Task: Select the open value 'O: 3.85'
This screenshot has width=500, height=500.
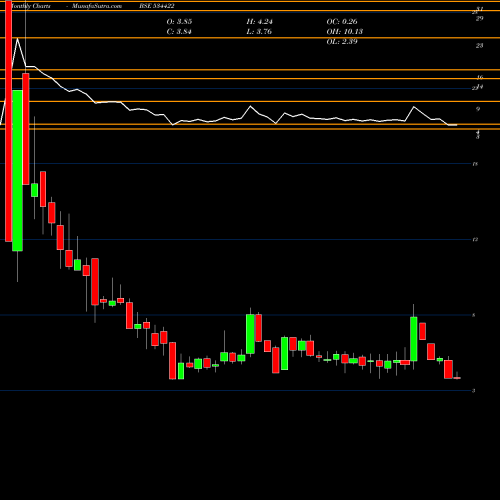Action: pos(179,22)
